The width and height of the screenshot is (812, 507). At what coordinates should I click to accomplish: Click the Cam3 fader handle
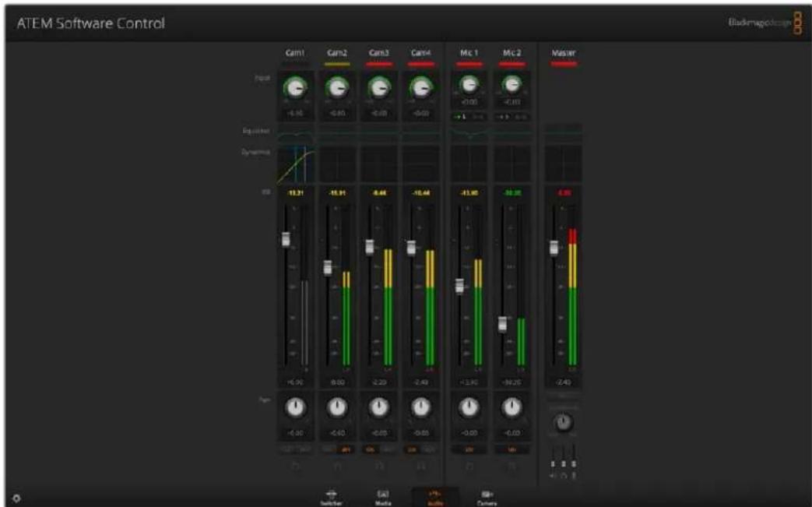pyautogui.click(x=370, y=247)
